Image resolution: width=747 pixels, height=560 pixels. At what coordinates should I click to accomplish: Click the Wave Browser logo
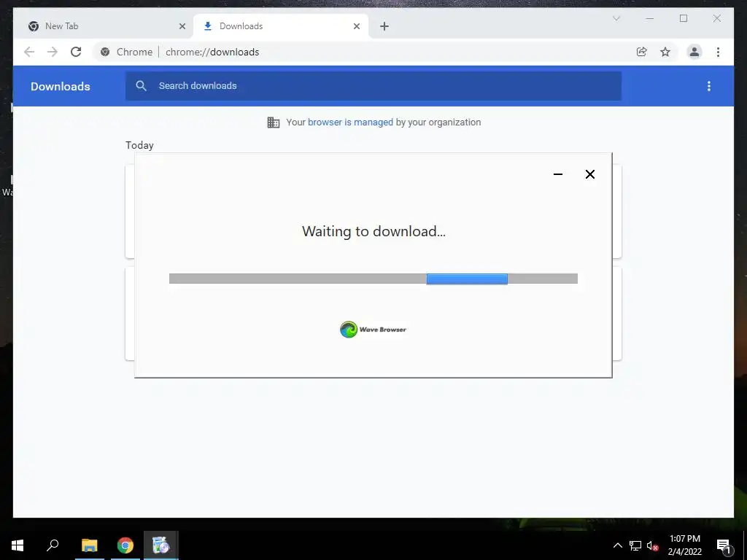pyautogui.click(x=373, y=330)
